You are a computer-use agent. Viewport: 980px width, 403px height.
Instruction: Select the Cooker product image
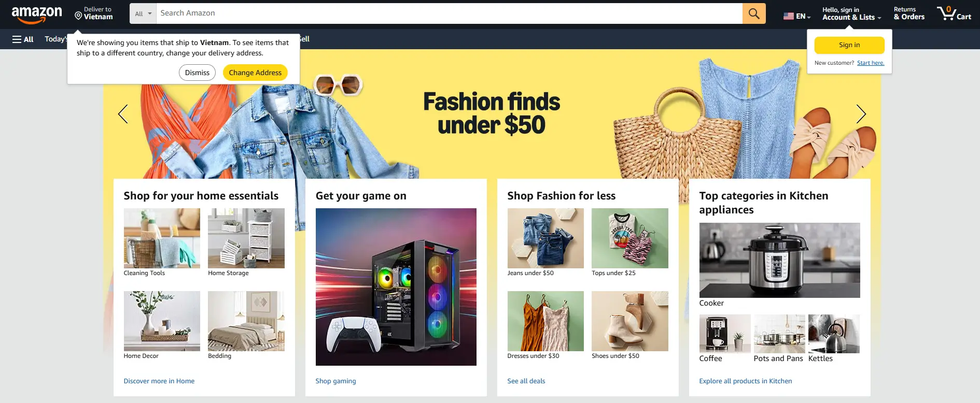click(779, 260)
